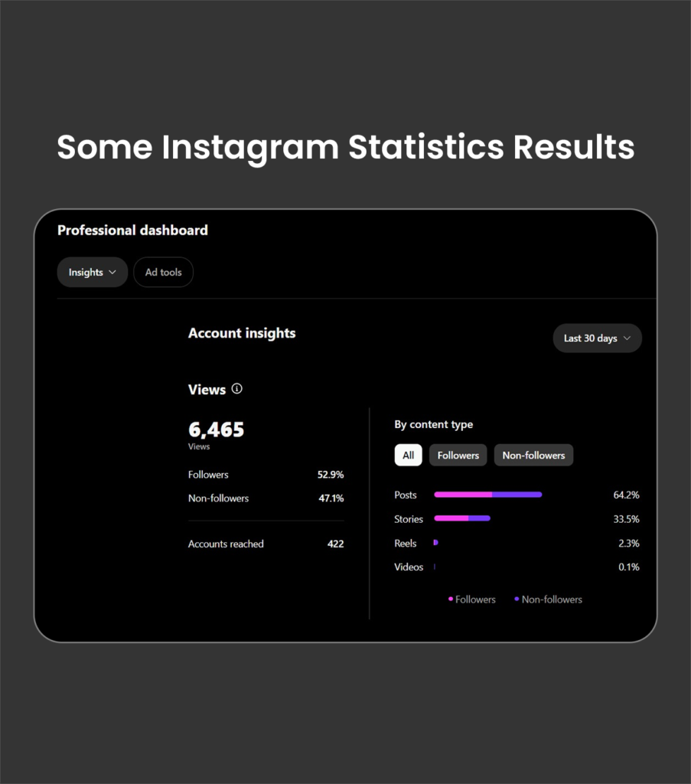Image resolution: width=691 pixels, height=784 pixels.
Task: Click the pink Followers legend dot
Action: point(451,599)
